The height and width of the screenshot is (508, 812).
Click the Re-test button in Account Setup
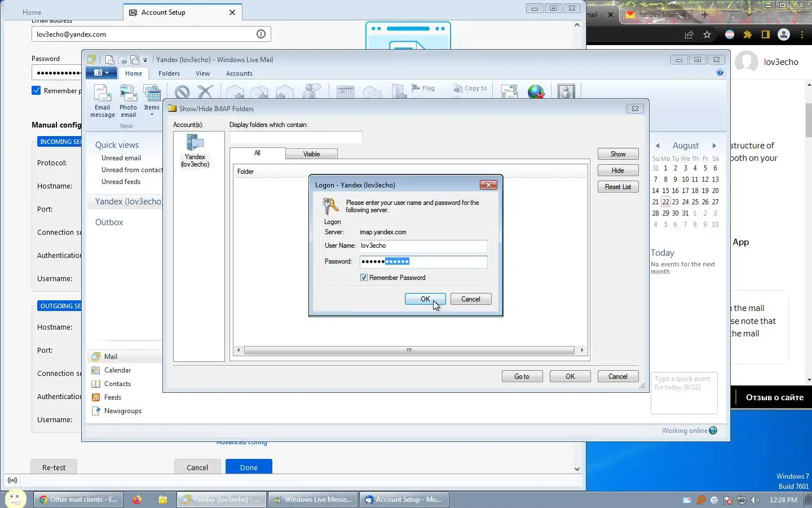[x=54, y=467]
